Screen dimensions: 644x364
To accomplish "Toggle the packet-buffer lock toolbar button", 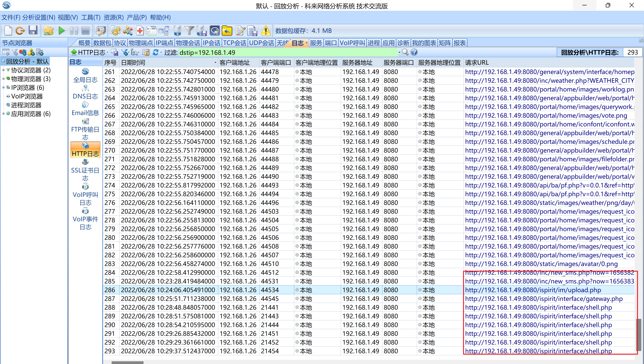I will 214,31.
